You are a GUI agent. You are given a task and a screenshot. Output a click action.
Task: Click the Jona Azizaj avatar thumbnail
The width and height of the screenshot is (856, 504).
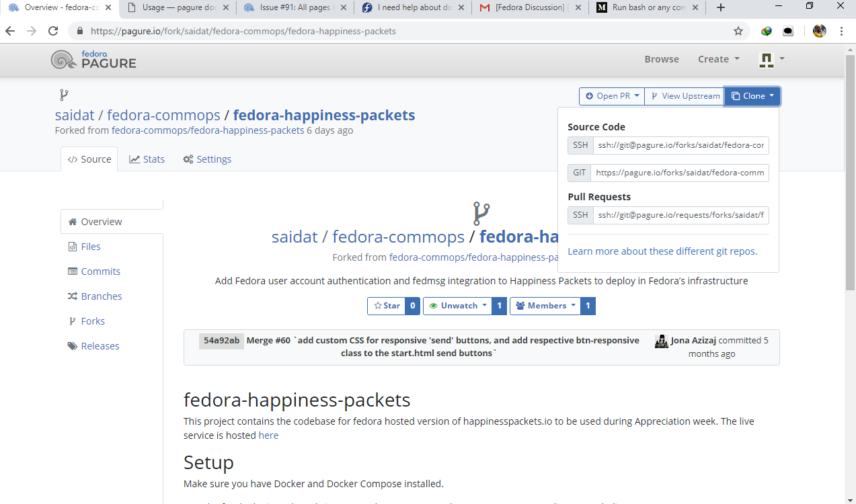point(661,341)
